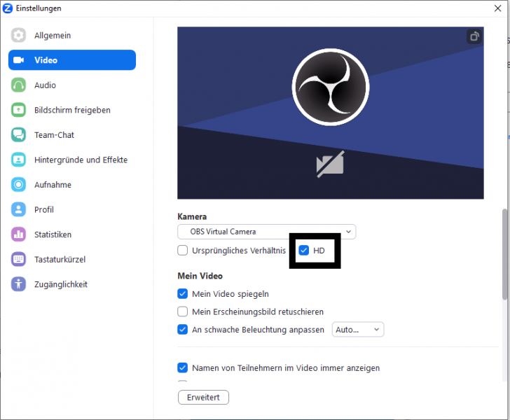Click the Bildschirm freigeben share icon
Viewport: 510px width, 420px height.
[x=18, y=110]
